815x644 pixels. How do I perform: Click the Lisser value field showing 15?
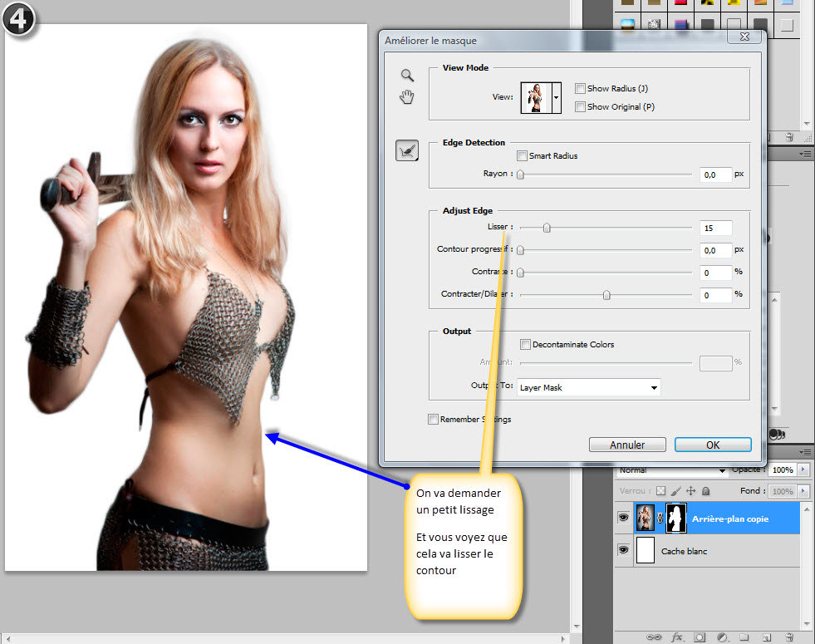[716, 228]
